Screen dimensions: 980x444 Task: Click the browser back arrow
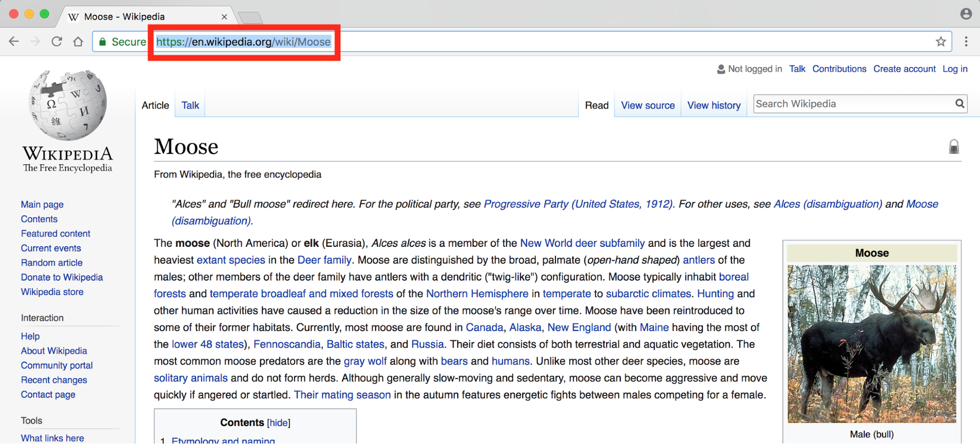point(14,42)
